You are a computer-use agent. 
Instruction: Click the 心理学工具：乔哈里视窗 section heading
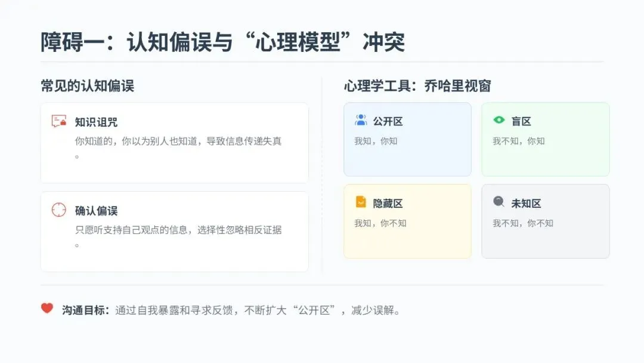pyautogui.click(x=417, y=86)
